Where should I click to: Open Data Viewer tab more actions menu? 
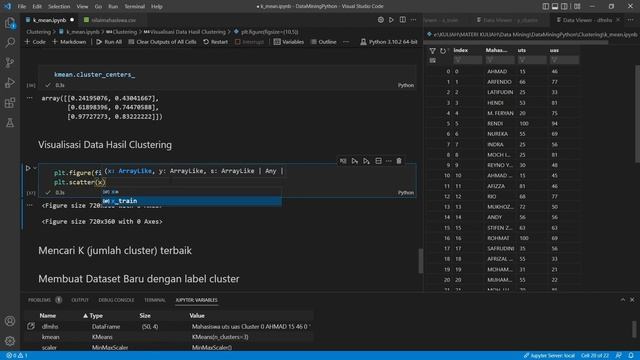[x=631, y=20]
